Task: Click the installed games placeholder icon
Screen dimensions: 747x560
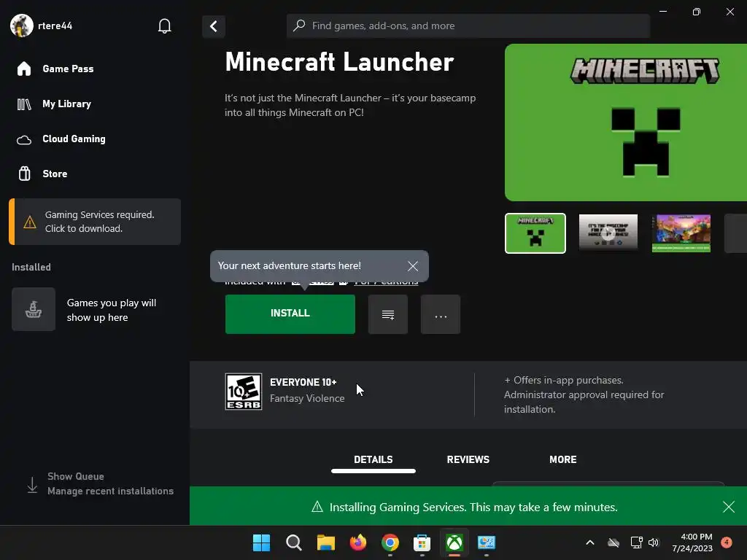Action: pyautogui.click(x=34, y=309)
